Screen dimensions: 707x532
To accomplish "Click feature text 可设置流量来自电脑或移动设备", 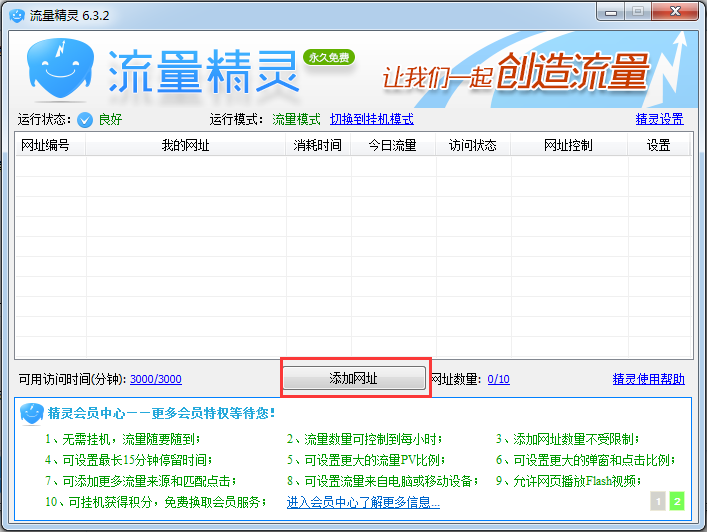I will [389, 481].
